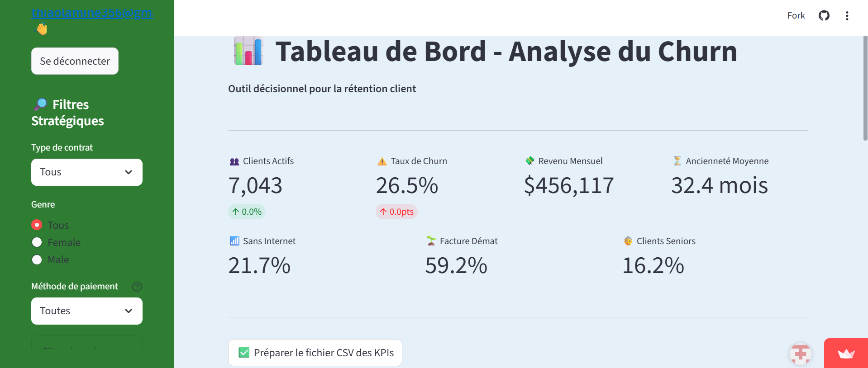Screen dimensions: 868x368
Task: Click the Taux de Churn warning icon
Action: (x=382, y=161)
